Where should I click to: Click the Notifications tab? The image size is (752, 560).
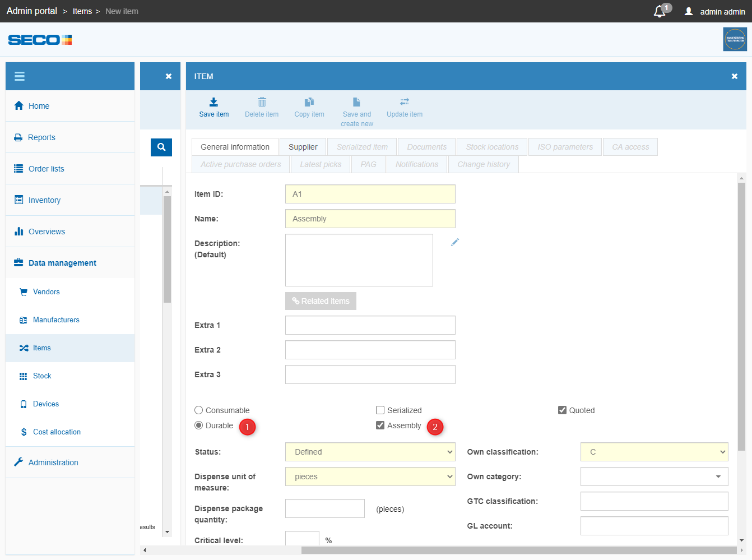point(417,164)
